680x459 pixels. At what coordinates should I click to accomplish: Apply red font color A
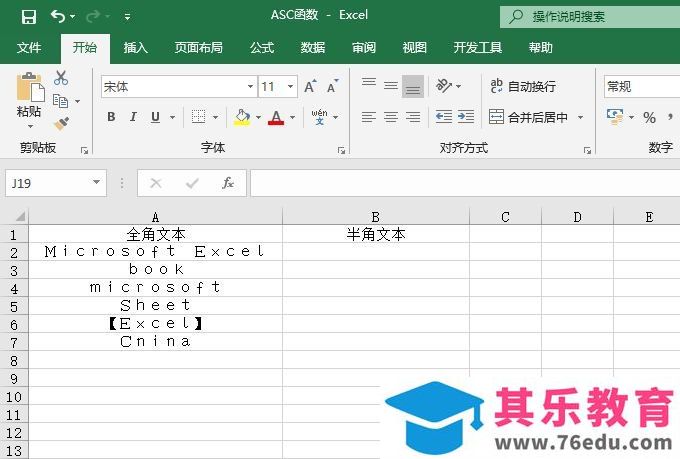point(276,117)
